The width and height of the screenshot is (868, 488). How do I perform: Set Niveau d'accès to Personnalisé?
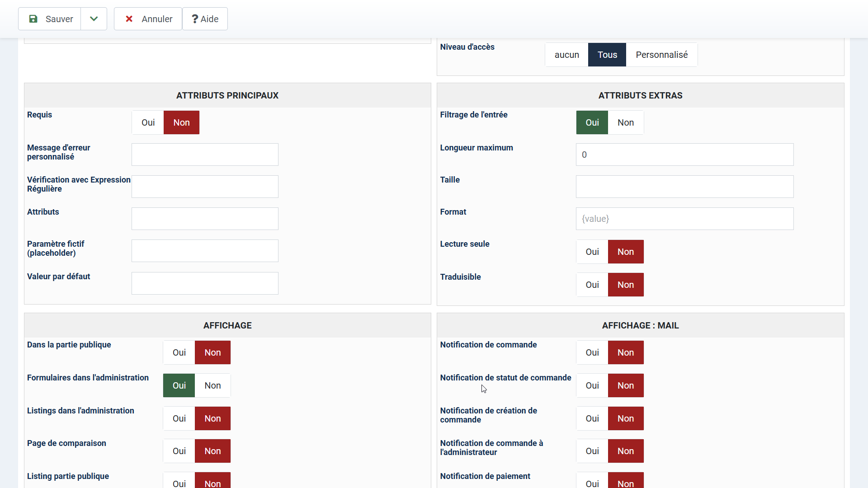[661, 55]
